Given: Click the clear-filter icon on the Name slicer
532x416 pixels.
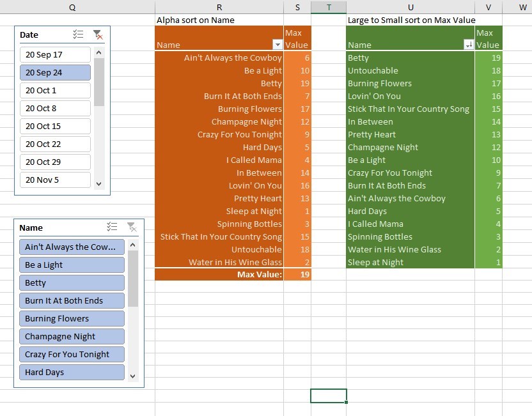Looking at the screenshot, I should (x=132, y=227).
